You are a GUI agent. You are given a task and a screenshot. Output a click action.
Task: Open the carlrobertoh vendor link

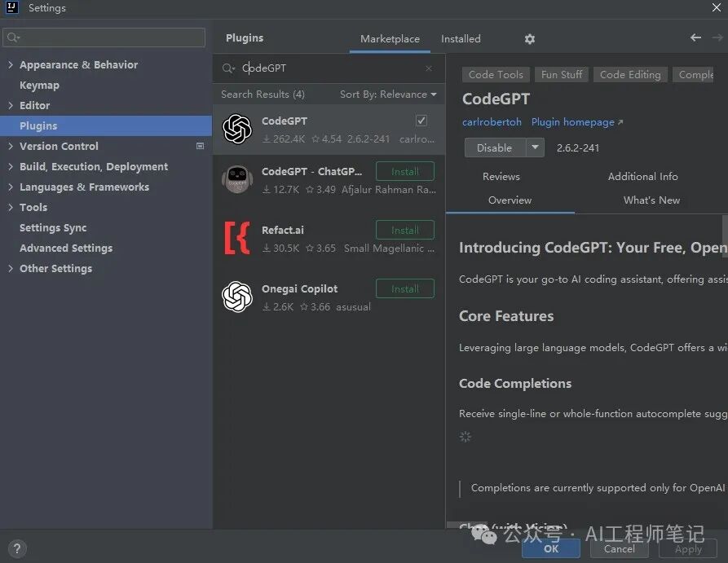[x=492, y=122]
